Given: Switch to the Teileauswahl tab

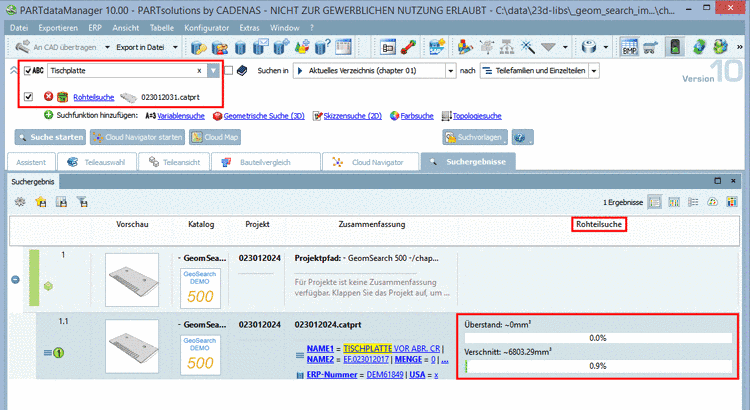Looking at the screenshot, I should (x=97, y=162).
